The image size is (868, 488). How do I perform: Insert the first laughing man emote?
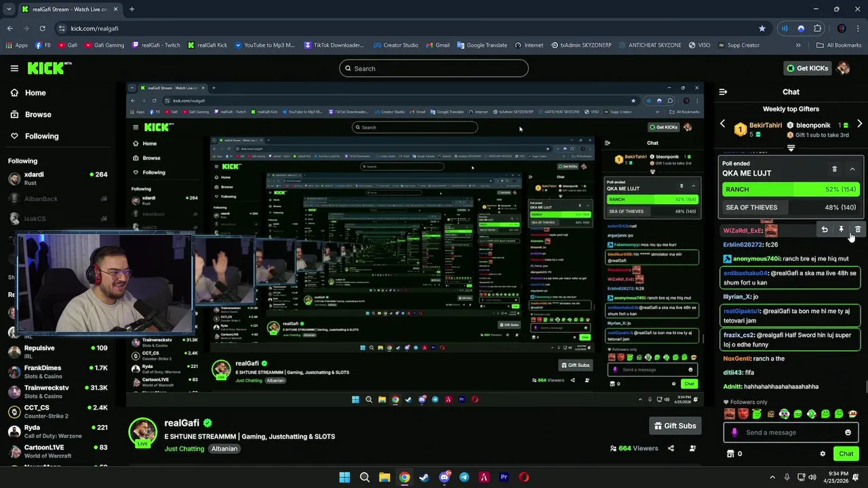[730, 414]
